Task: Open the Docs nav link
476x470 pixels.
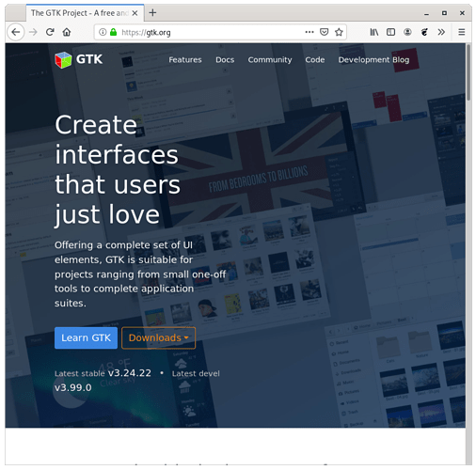Action: (x=225, y=60)
